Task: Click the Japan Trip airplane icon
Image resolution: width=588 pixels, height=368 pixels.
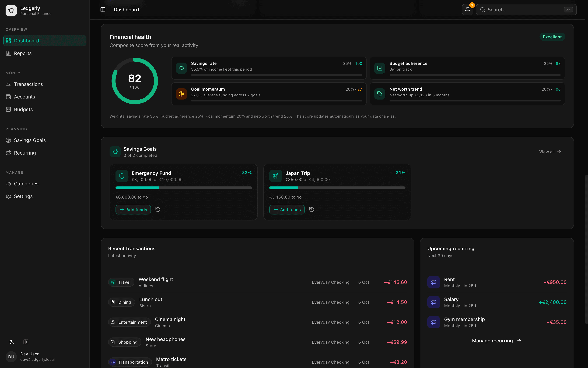Action: point(275,176)
